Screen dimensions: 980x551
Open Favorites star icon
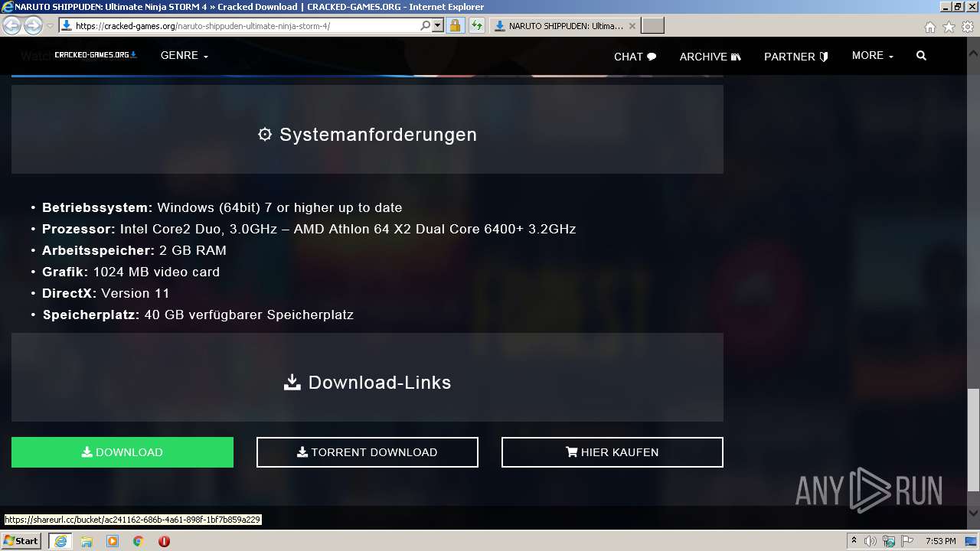pyautogui.click(x=949, y=27)
